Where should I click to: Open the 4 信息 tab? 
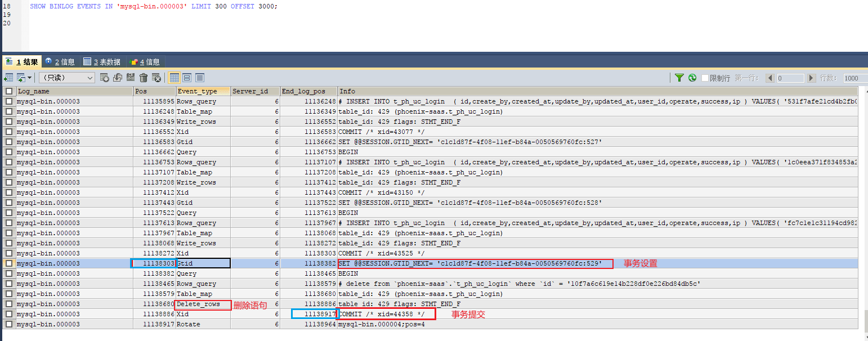click(x=145, y=62)
